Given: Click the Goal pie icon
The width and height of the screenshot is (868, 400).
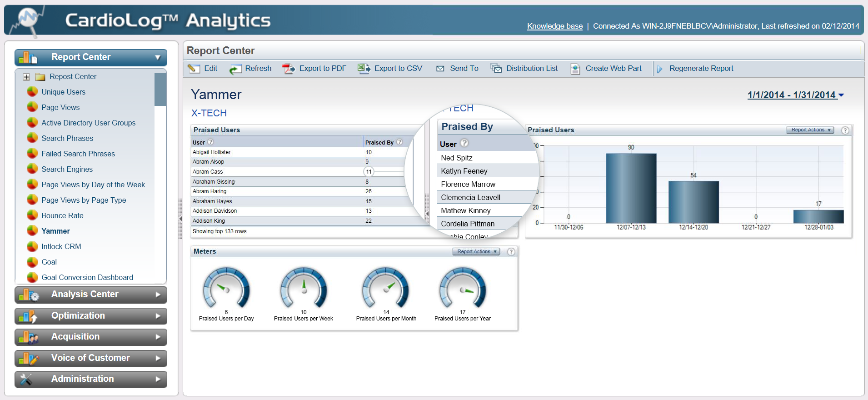Looking at the screenshot, I should point(32,262).
